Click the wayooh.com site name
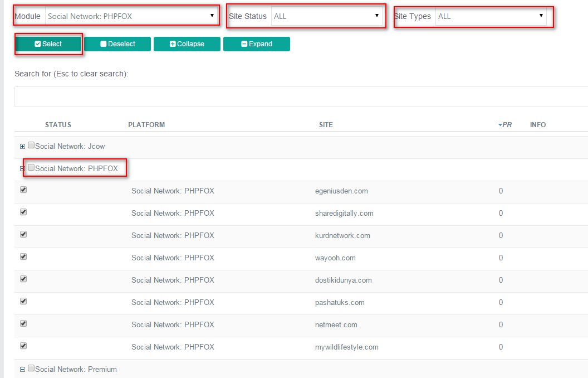Viewport: 588px width, 378px height. (x=335, y=258)
